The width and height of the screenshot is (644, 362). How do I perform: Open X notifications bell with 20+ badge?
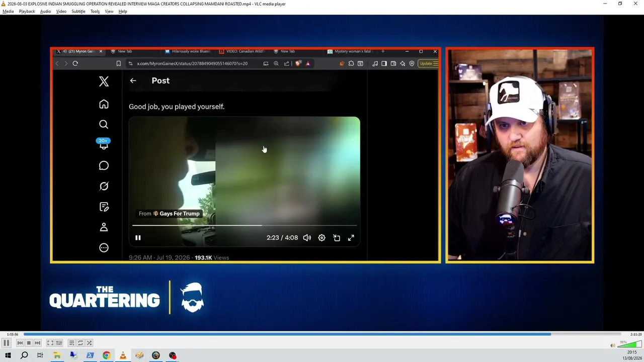pyautogui.click(x=104, y=144)
